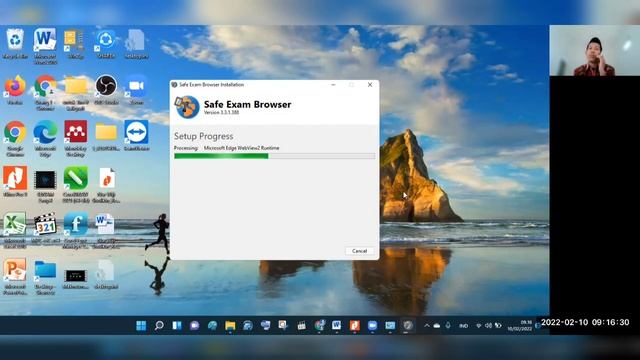Select the yellow folder beside the OBS Studio icon
The image size is (640, 360).
pos(76,93)
